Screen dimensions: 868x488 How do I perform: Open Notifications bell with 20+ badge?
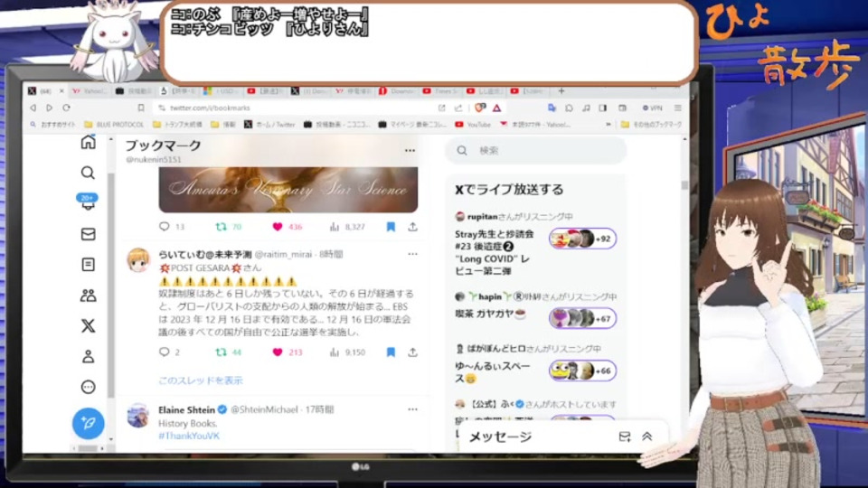(88, 202)
